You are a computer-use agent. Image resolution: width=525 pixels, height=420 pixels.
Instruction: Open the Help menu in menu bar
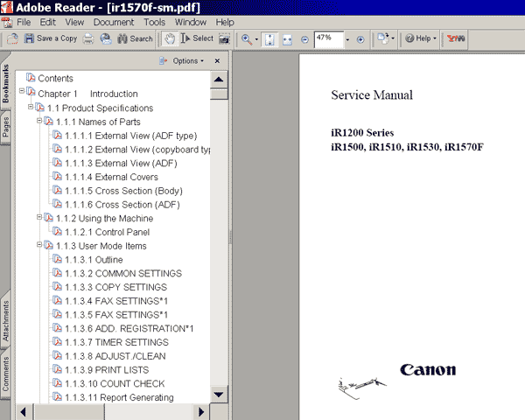point(225,23)
